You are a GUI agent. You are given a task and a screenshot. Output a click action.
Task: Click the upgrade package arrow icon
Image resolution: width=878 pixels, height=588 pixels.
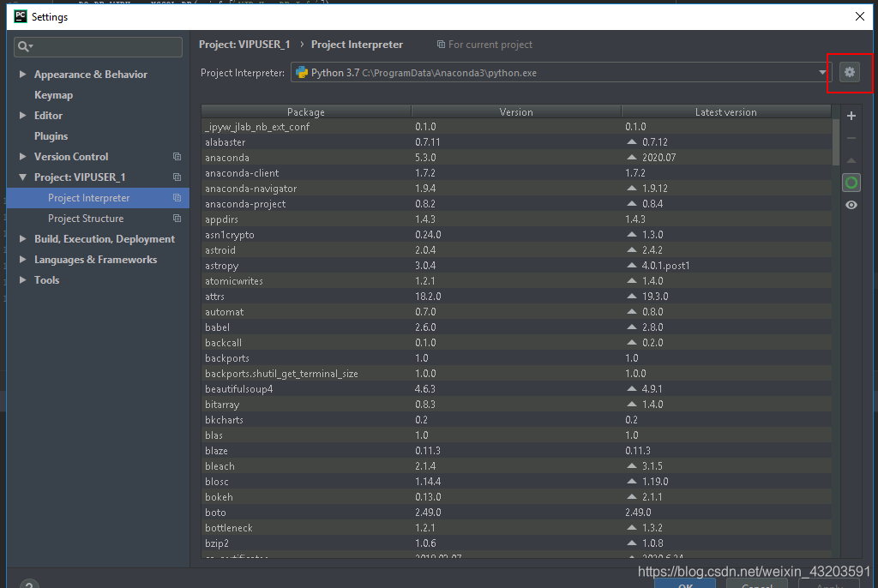(851, 161)
